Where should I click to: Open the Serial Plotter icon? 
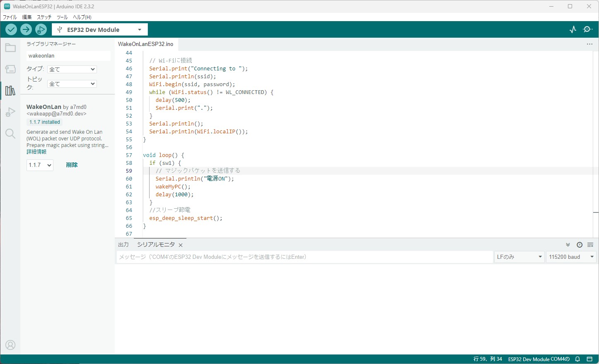tap(573, 29)
